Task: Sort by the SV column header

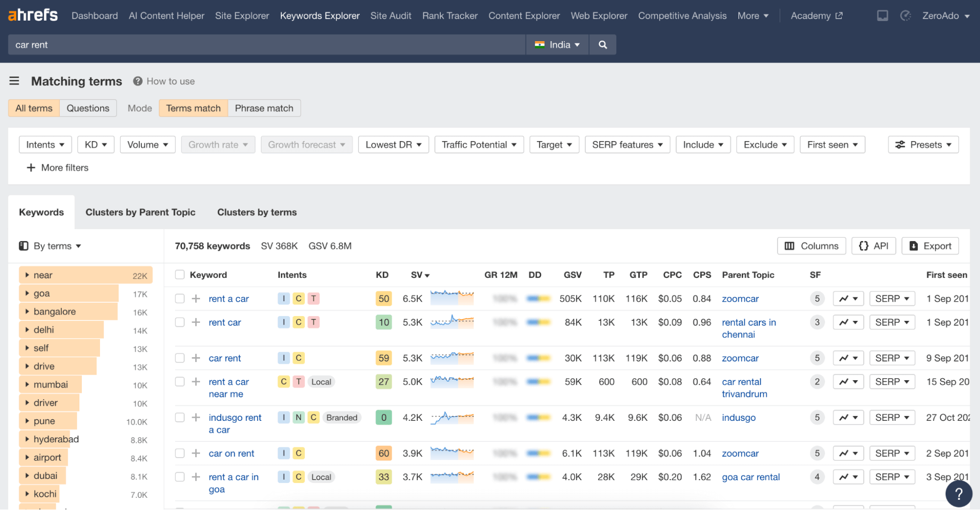Action: (420, 275)
